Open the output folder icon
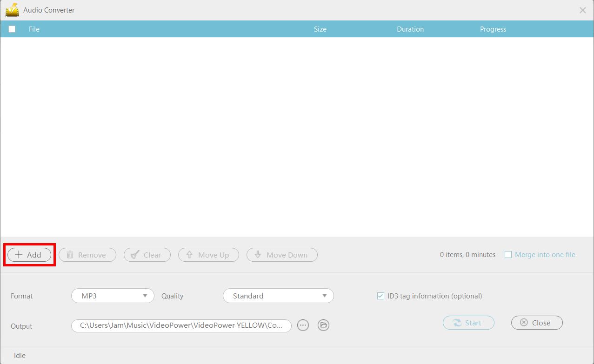 (x=323, y=325)
